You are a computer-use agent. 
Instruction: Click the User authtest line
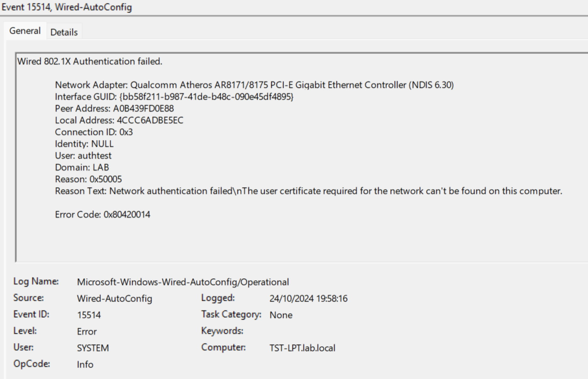83,156
